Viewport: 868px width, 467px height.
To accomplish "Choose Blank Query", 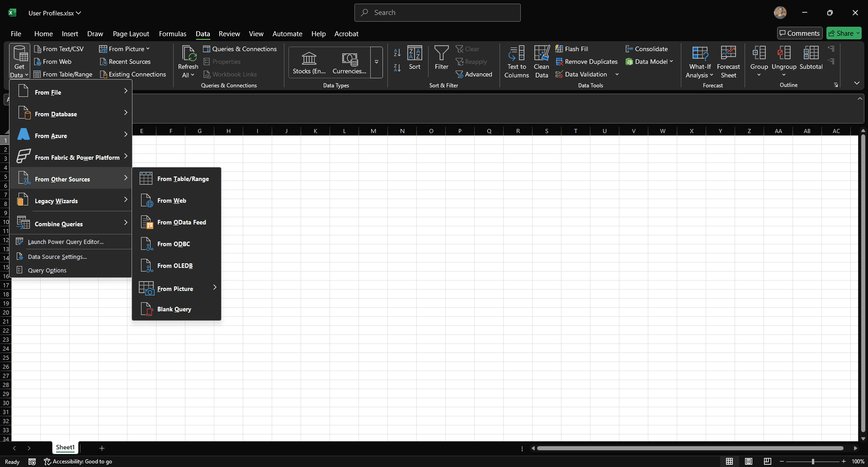I will [x=176, y=309].
